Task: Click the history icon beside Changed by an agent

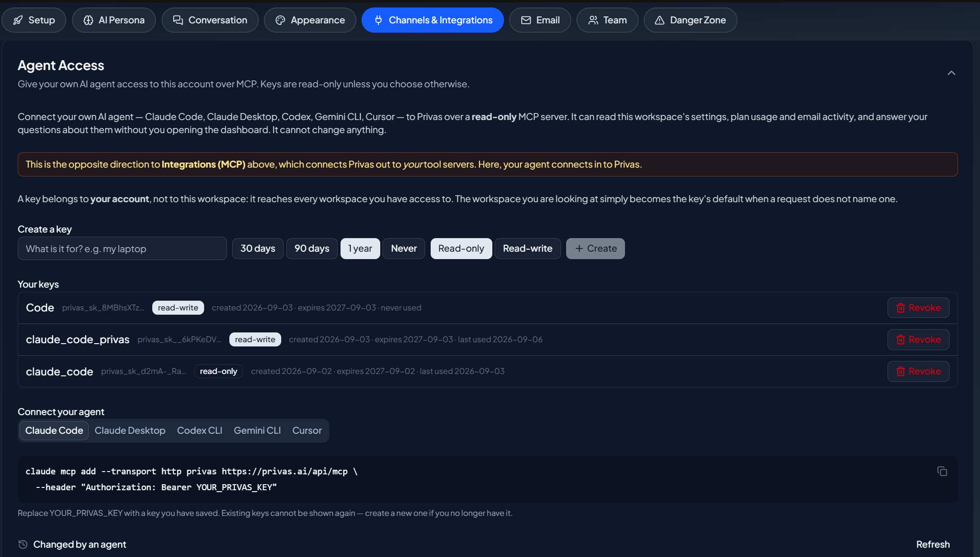Action: click(x=23, y=544)
